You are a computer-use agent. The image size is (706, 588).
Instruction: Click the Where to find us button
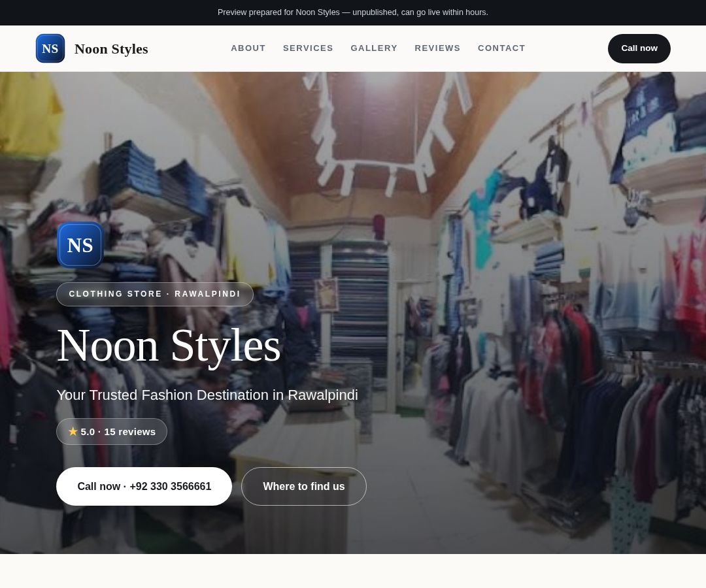point(304,486)
